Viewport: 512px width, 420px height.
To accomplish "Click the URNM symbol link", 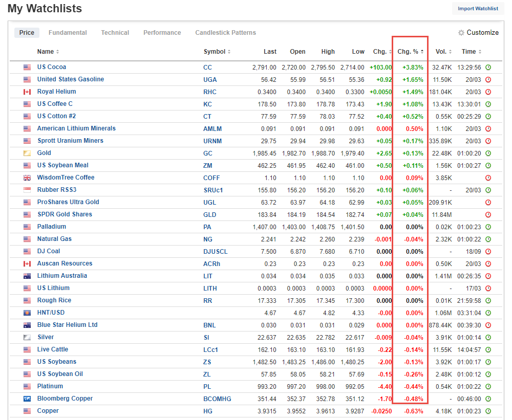I will tap(212, 141).
